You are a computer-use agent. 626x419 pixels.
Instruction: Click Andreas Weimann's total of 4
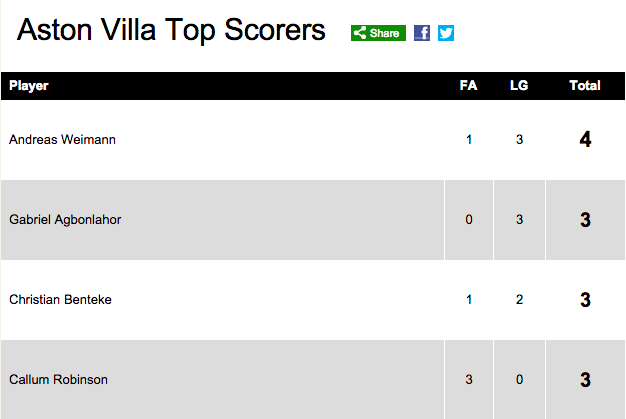tap(585, 140)
